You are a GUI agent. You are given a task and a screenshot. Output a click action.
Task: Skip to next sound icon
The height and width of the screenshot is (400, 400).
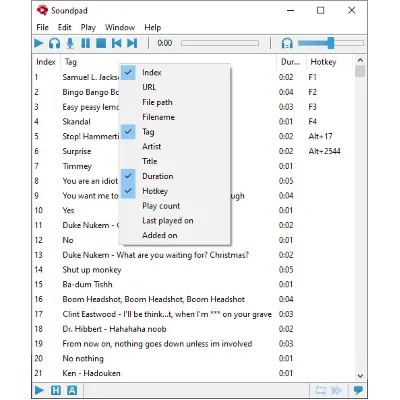[x=132, y=43]
